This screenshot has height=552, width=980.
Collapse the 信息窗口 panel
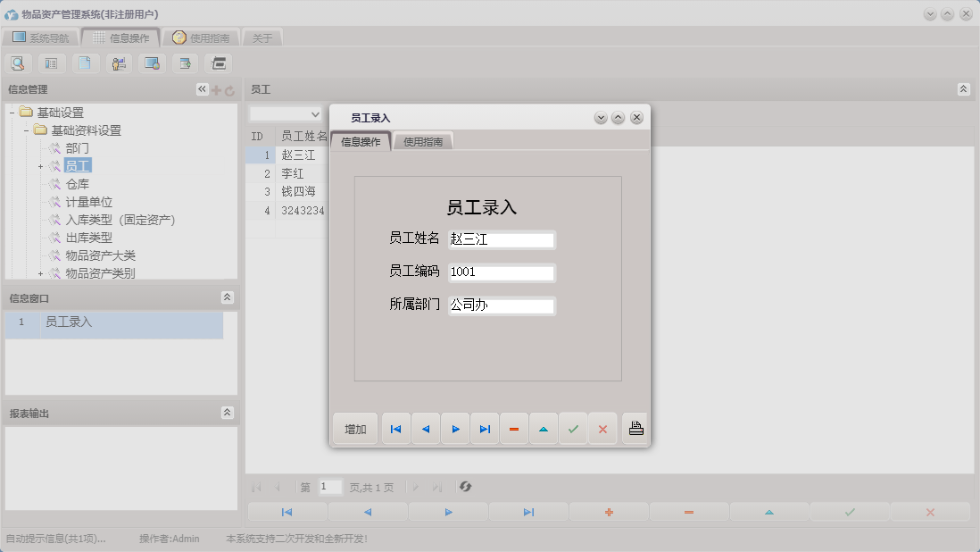[229, 297]
